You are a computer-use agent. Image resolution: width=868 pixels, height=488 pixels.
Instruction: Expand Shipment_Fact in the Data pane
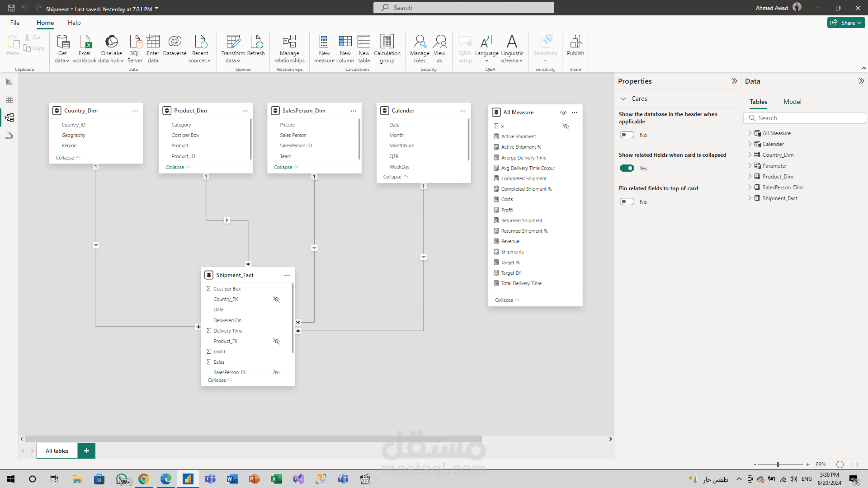pyautogui.click(x=750, y=198)
